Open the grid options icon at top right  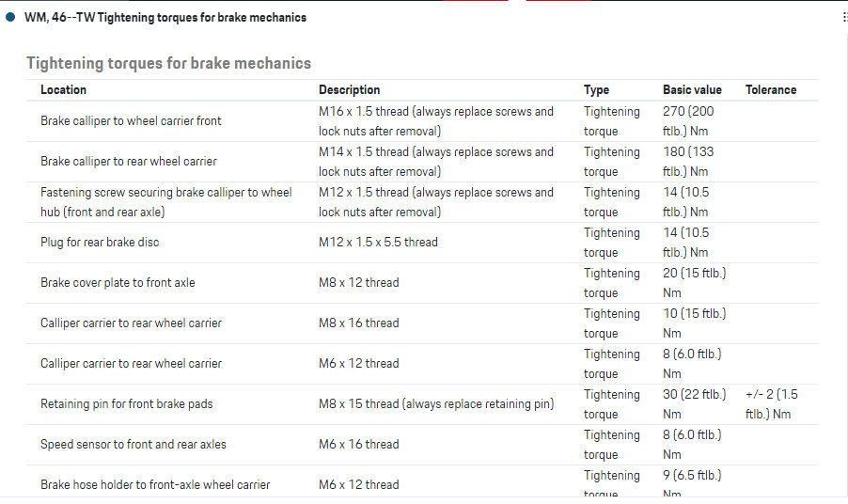coord(844,17)
